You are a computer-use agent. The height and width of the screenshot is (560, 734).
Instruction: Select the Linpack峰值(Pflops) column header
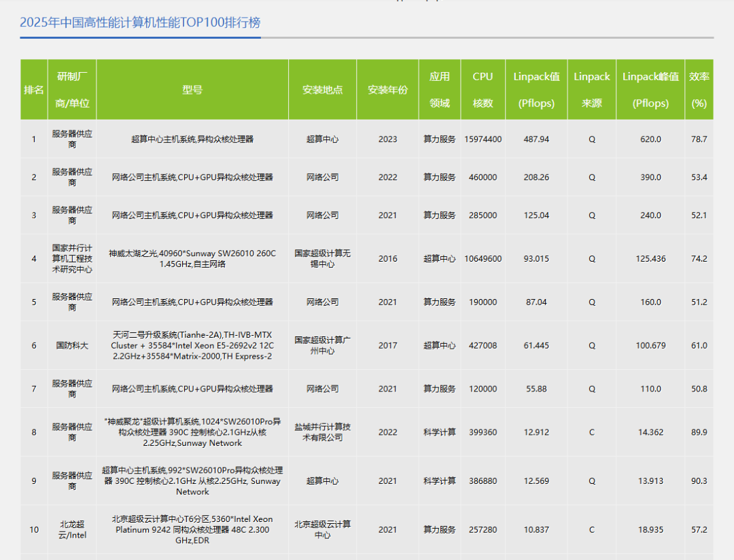click(650, 90)
